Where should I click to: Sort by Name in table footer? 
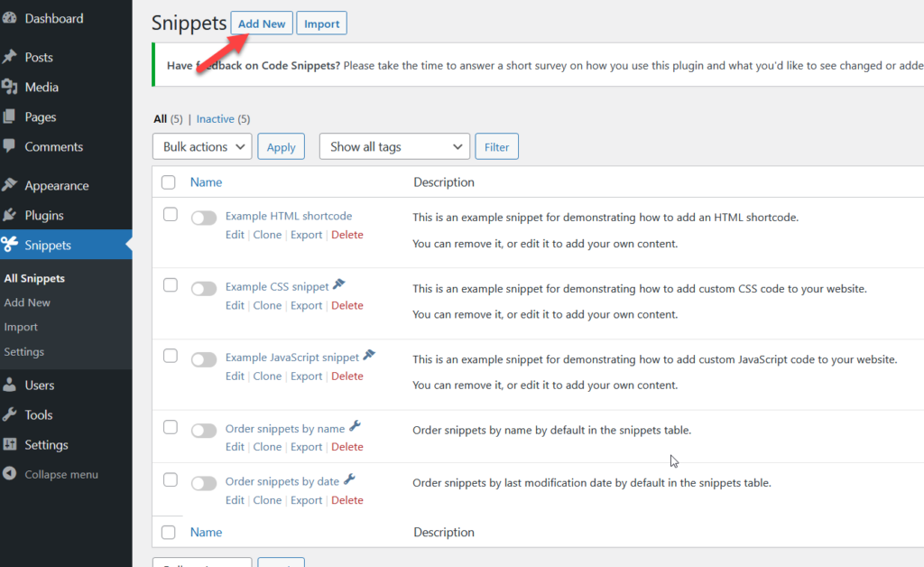(x=207, y=532)
